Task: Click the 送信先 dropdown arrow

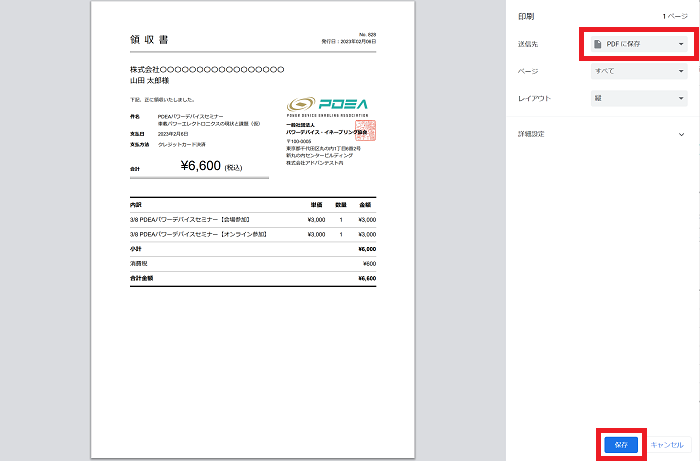Action: [x=681, y=45]
